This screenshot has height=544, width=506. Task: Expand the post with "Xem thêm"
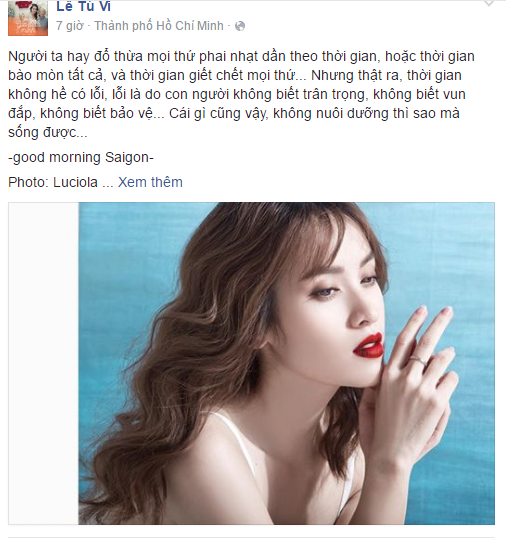click(150, 182)
